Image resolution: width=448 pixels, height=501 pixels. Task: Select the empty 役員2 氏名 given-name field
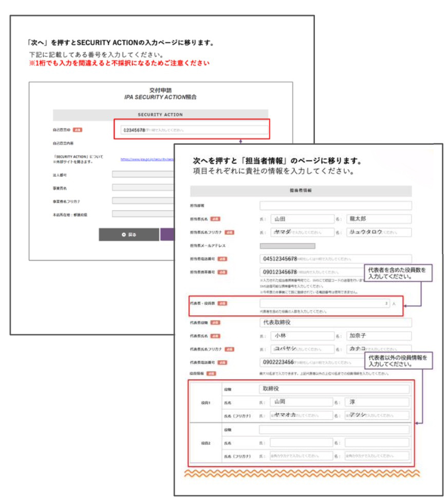377,443
